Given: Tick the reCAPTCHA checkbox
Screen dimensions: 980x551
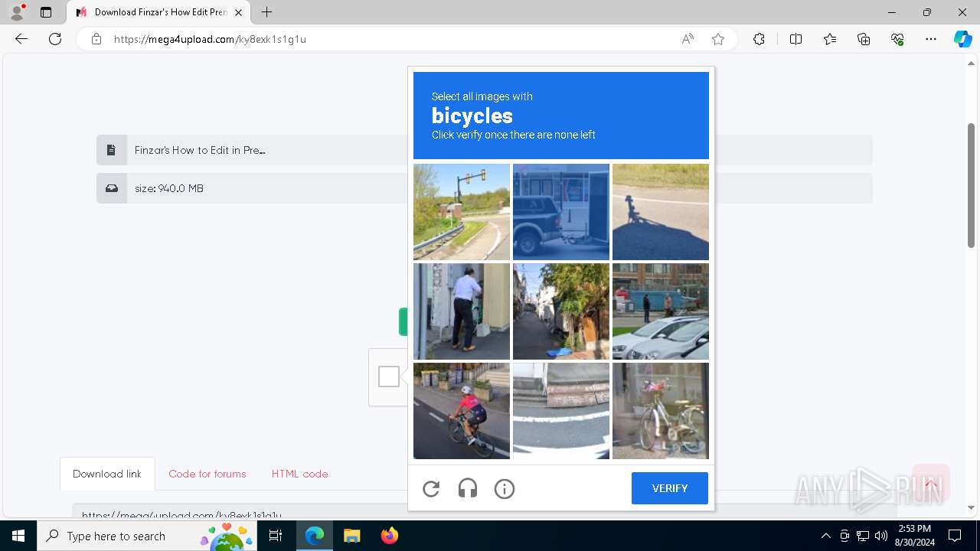Looking at the screenshot, I should pyautogui.click(x=389, y=377).
